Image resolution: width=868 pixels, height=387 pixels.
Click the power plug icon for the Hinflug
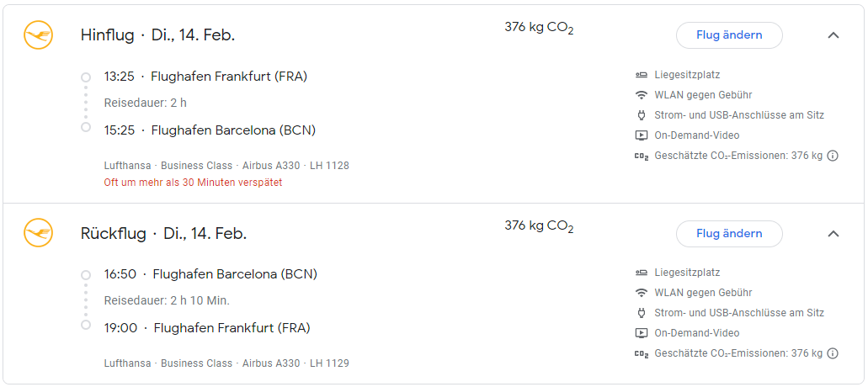[x=642, y=115]
